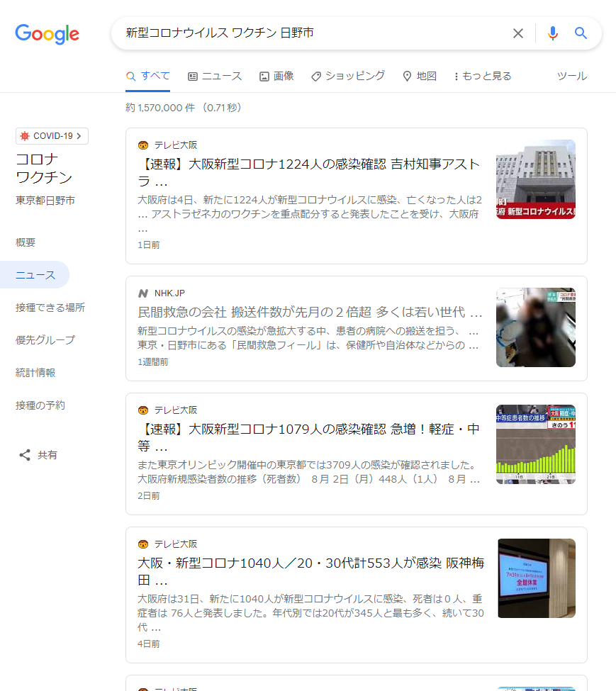Select the すべて tab
Image resolution: width=616 pixels, height=691 pixels.
(147, 77)
